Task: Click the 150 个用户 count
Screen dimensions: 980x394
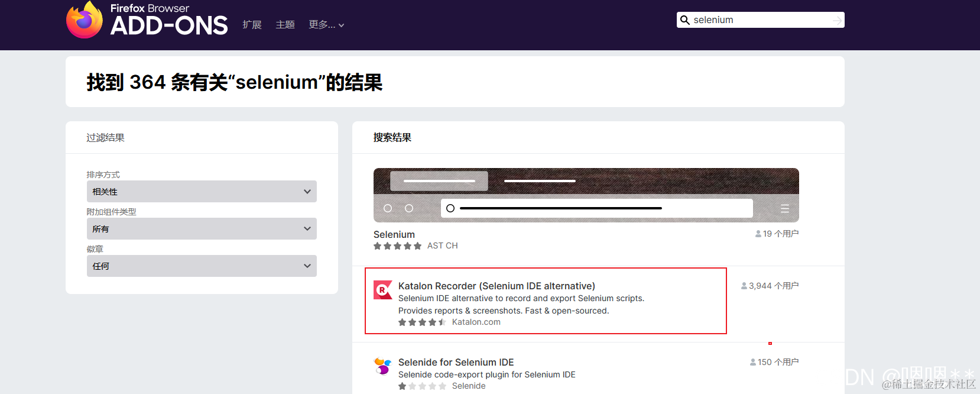Action: pos(774,362)
